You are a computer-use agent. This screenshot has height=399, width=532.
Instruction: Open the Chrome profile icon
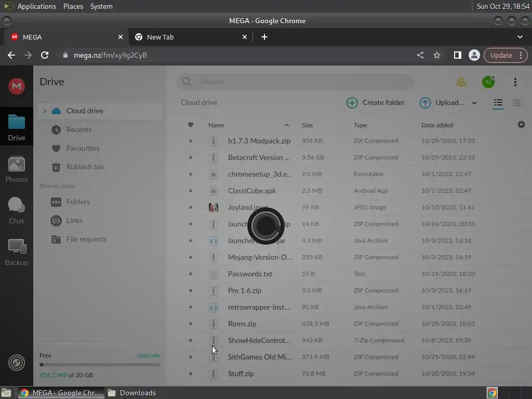(x=474, y=55)
